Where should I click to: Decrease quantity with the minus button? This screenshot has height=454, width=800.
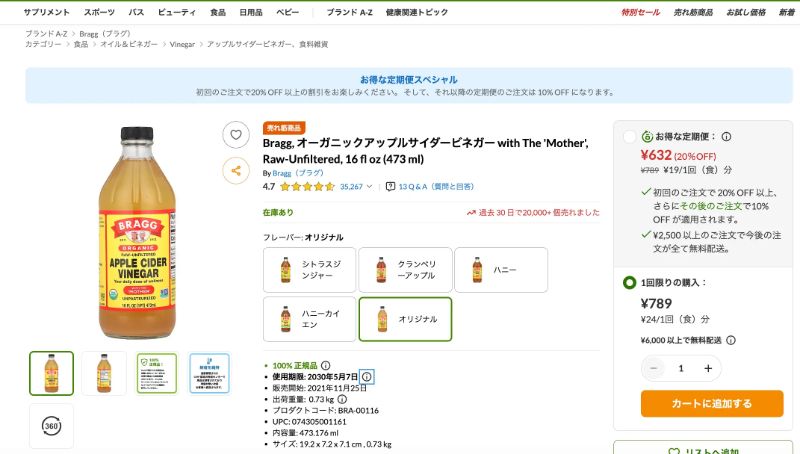pyautogui.click(x=655, y=368)
